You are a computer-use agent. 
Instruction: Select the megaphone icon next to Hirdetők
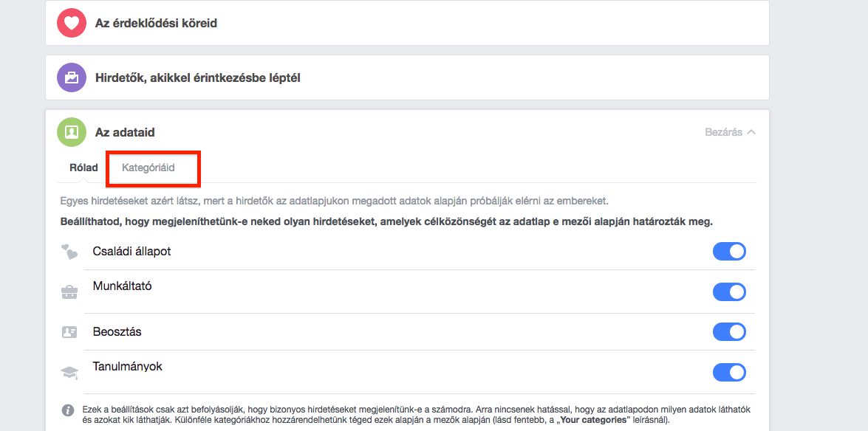tap(70, 77)
